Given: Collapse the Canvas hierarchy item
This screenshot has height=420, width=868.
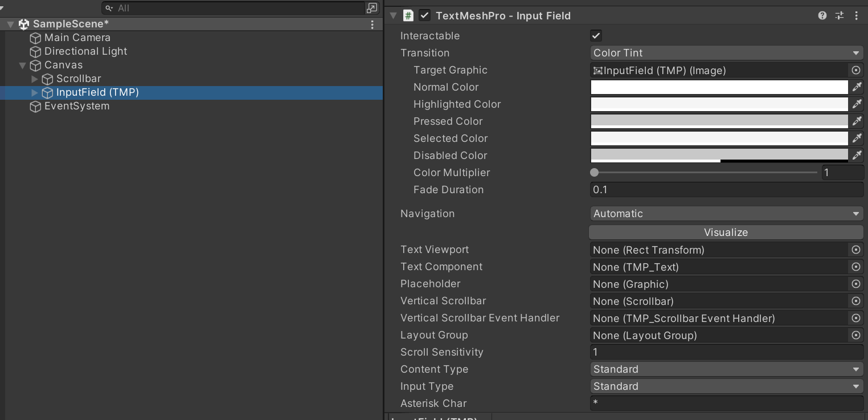Looking at the screenshot, I should click(23, 65).
